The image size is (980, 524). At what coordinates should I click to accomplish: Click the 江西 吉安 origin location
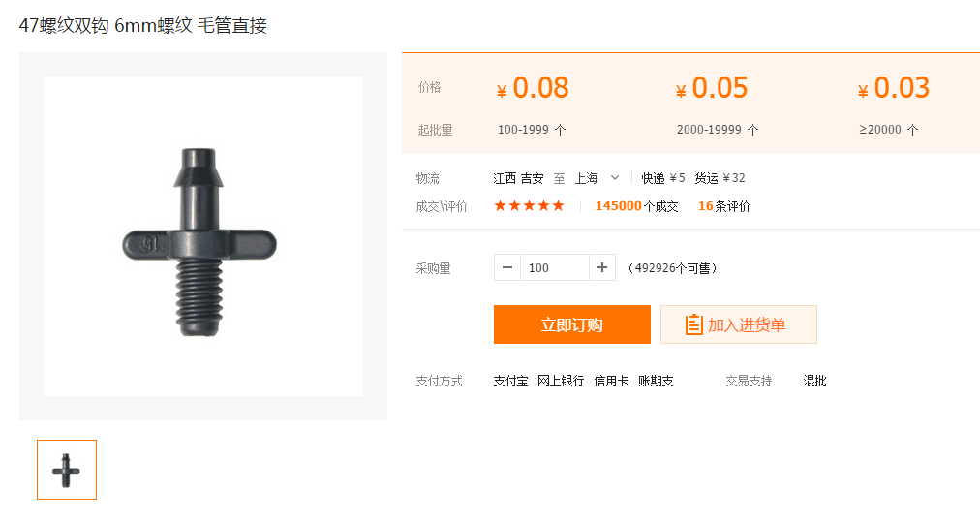click(518, 178)
